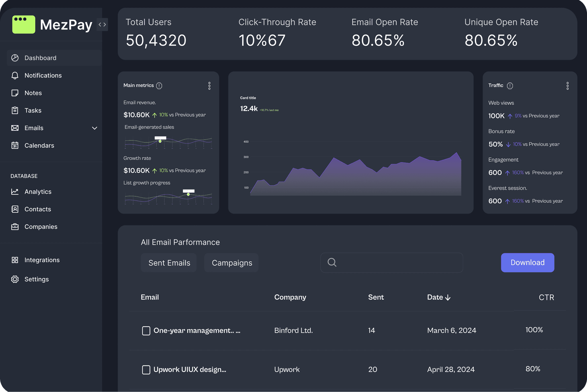Click the Tasks clipboard icon

coord(15,110)
